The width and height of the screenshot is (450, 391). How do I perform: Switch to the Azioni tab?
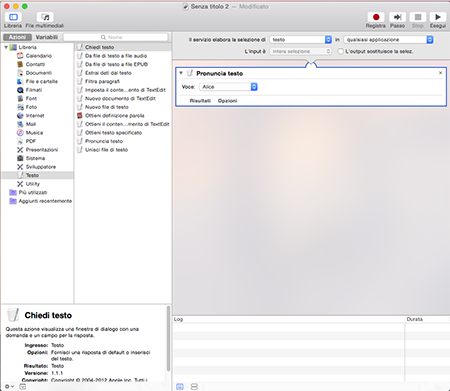tap(17, 37)
